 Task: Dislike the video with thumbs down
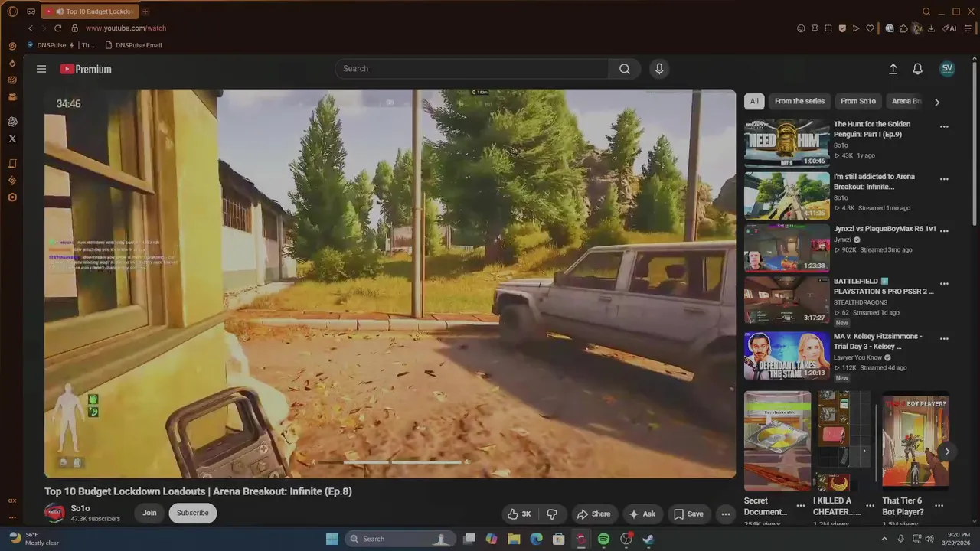551,514
